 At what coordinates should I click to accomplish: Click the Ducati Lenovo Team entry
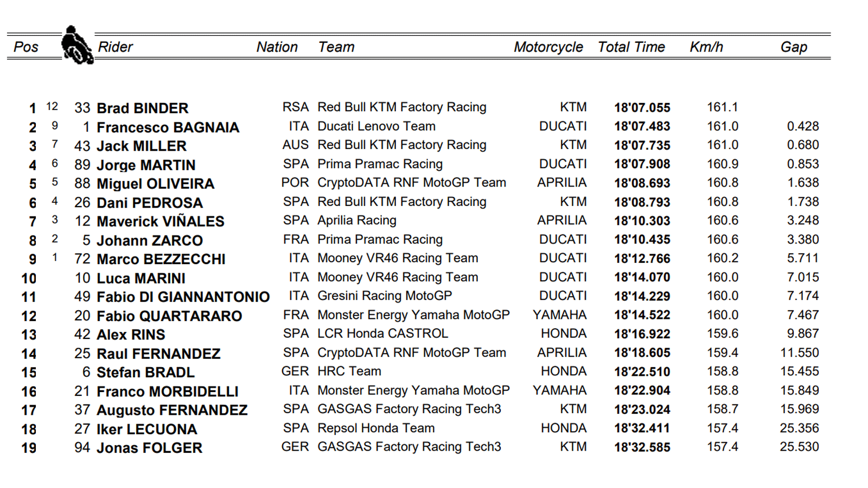point(376,126)
